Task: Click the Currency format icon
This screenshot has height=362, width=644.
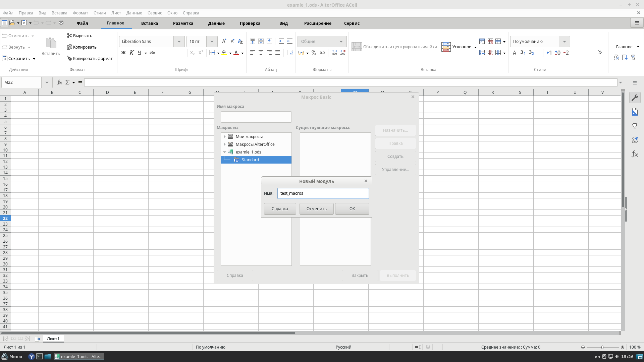Action: [300, 53]
